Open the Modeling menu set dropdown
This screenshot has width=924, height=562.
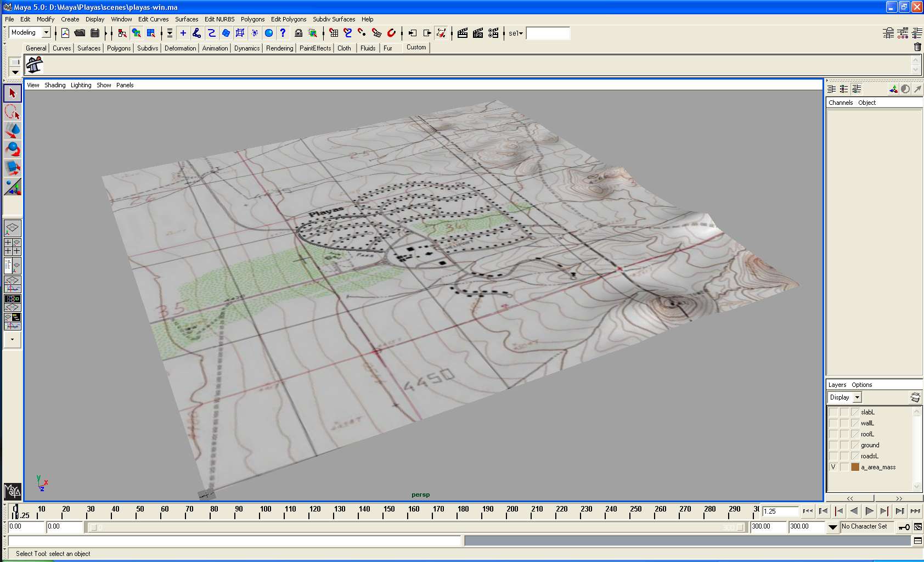[46, 33]
